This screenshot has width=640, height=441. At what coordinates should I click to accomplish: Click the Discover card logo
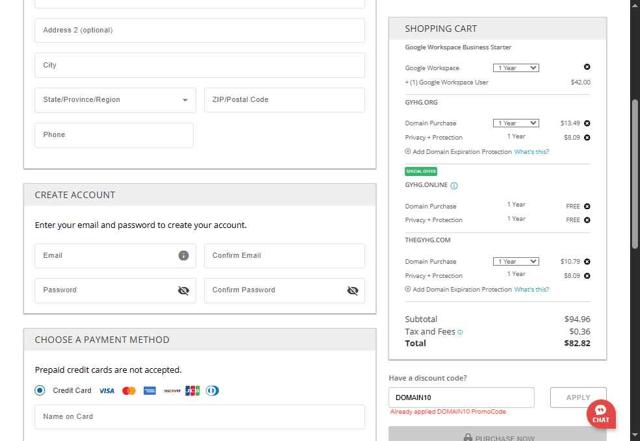tap(172, 391)
